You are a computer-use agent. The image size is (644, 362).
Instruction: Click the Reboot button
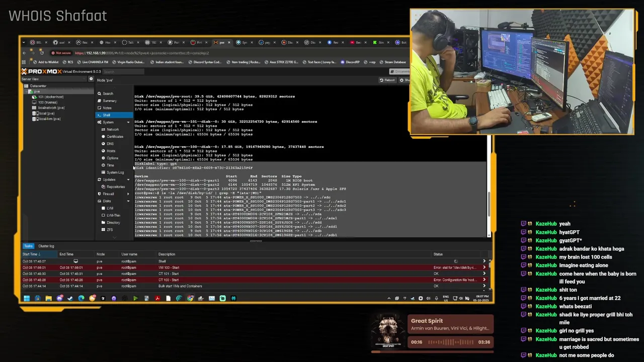click(x=388, y=80)
